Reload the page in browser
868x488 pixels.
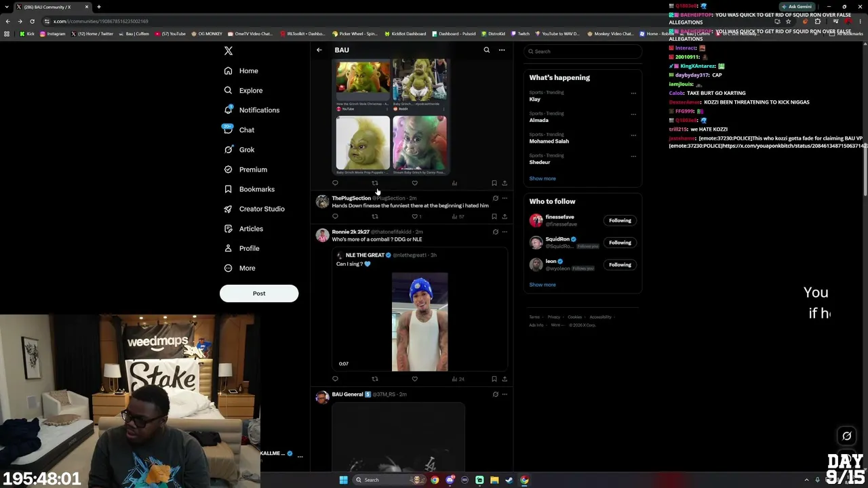coord(32,21)
